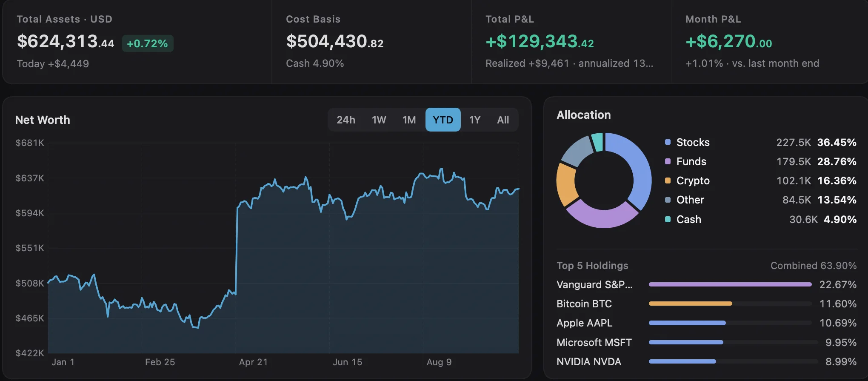The height and width of the screenshot is (381, 868).
Task: Click the NVIDIA NVDA holding name
Action: [589, 361]
